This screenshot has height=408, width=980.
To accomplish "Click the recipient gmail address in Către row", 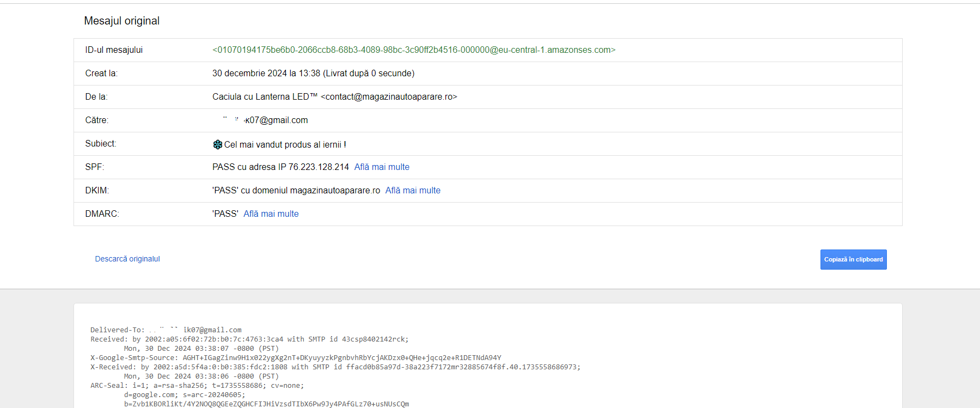I will pos(275,120).
